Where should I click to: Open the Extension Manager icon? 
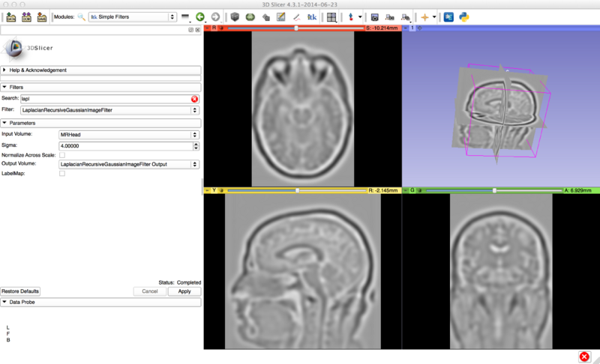(x=448, y=16)
